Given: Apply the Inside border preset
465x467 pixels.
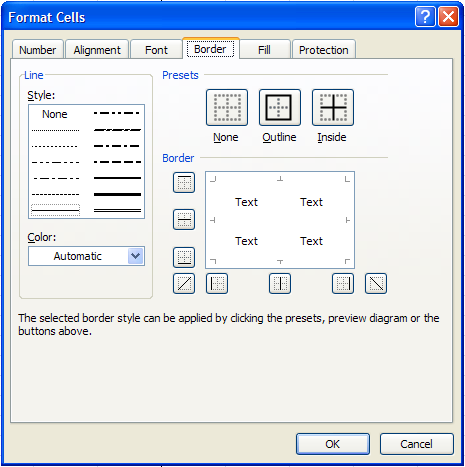Looking at the screenshot, I should [x=333, y=107].
